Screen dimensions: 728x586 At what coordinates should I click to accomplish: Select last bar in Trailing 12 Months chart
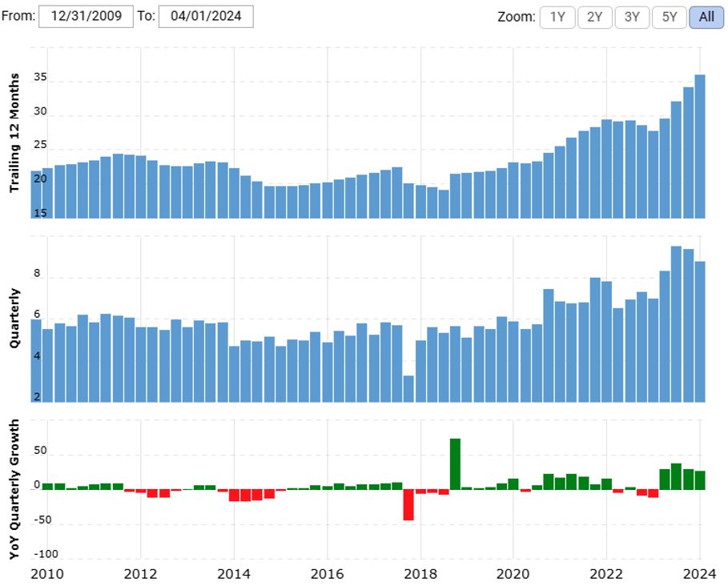coord(699,146)
